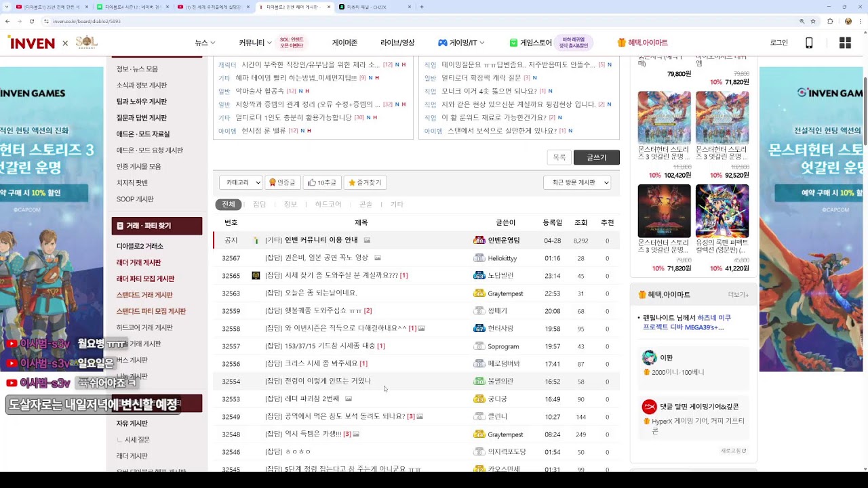
Task: Open the 라이브/영상 menu item
Action: tap(397, 43)
